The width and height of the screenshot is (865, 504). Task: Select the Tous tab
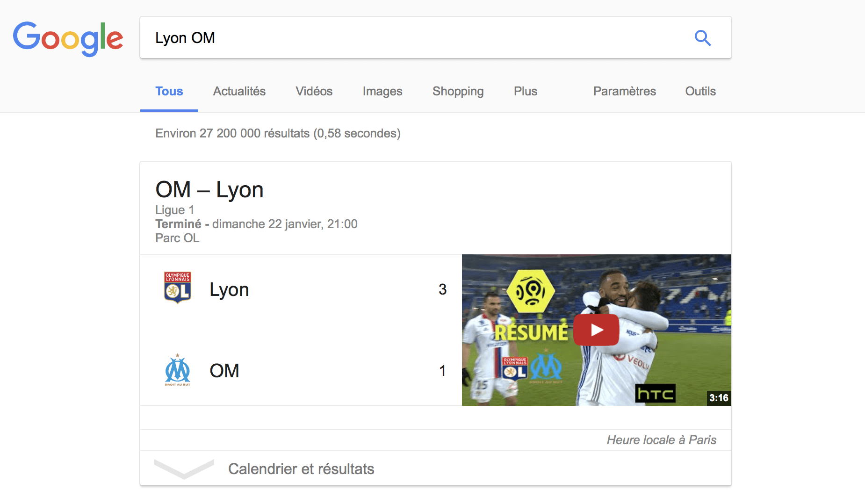point(169,91)
